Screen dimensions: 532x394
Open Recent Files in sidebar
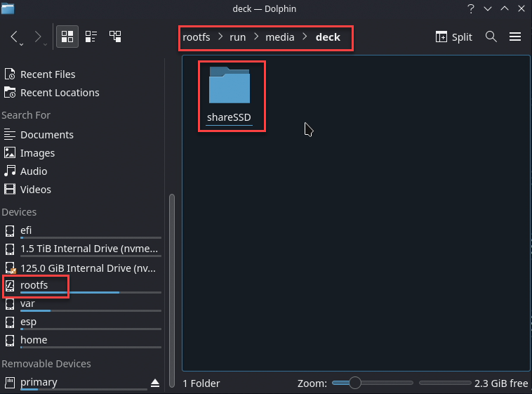point(48,74)
